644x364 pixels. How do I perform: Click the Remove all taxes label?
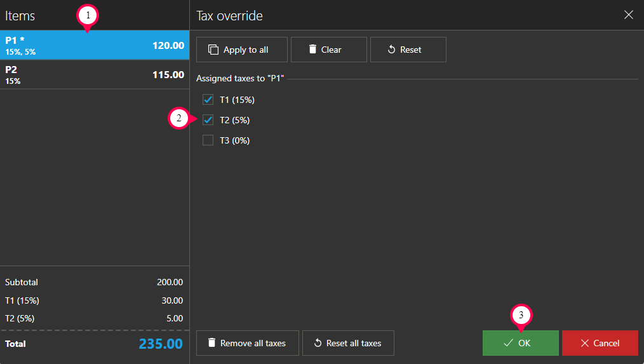(253, 343)
